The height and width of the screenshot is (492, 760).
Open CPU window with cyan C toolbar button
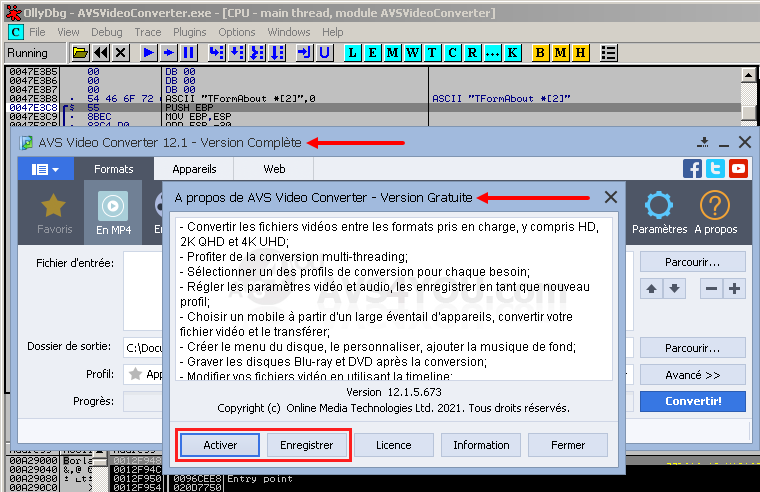coord(452,52)
